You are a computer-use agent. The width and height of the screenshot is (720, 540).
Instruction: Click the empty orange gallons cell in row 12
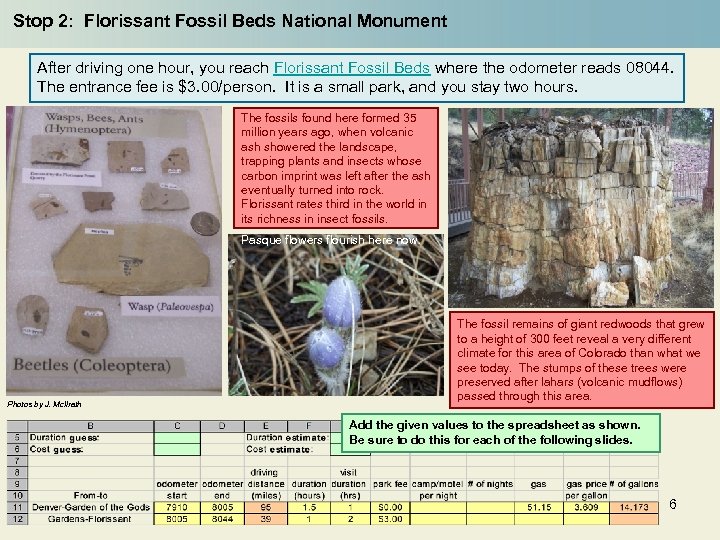point(634,519)
